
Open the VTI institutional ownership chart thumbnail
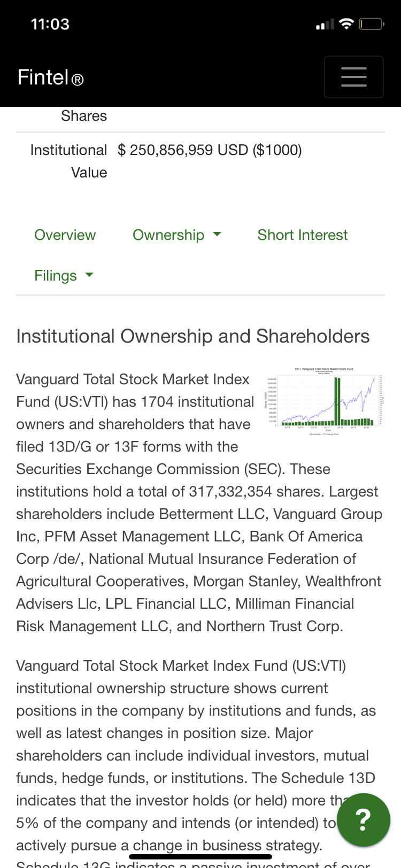click(x=324, y=401)
